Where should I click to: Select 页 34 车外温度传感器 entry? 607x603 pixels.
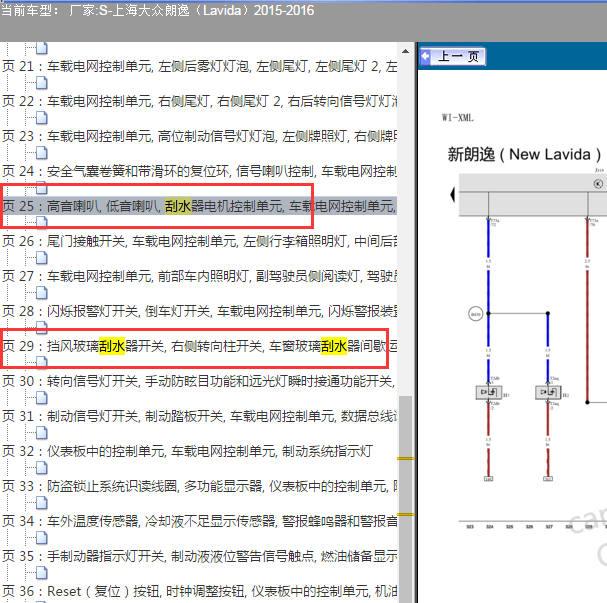199,521
